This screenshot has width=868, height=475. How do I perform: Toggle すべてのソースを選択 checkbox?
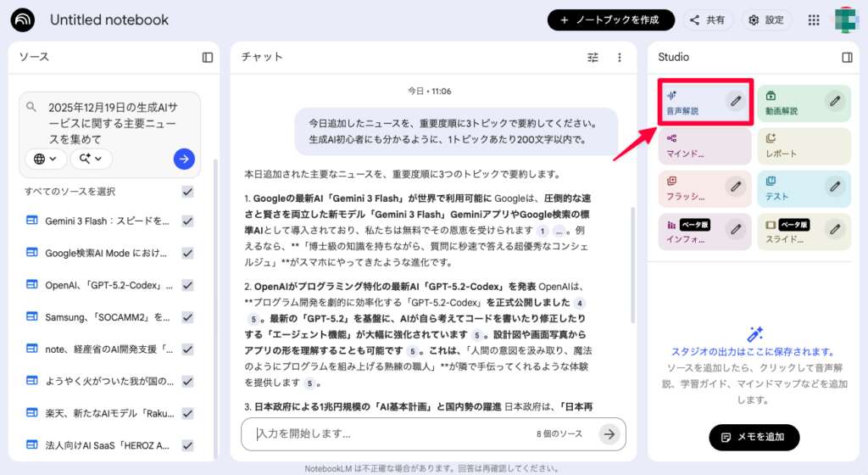(x=187, y=192)
